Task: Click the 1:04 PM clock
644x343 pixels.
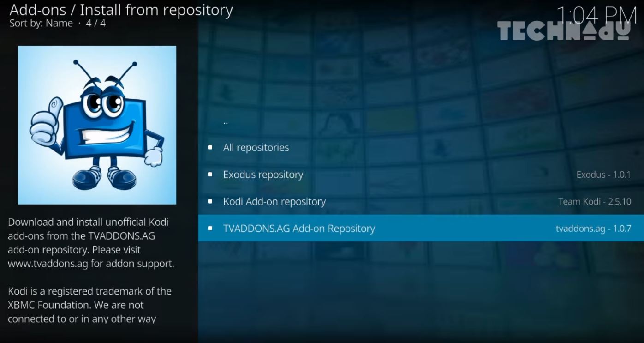Action: click(x=596, y=17)
